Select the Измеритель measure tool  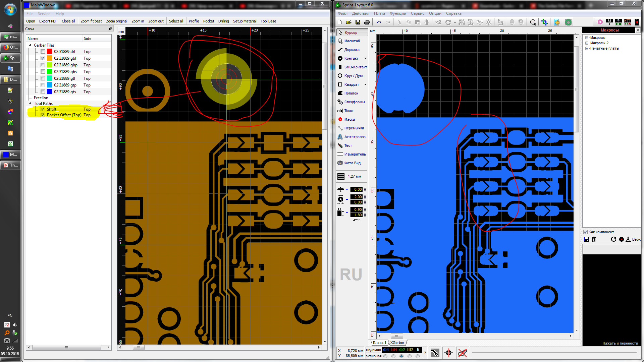[355, 154]
